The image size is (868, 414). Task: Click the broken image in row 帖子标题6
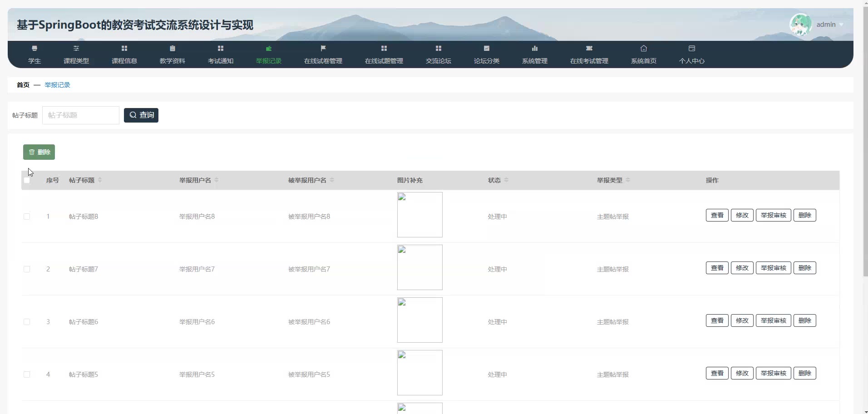pyautogui.click(x=420, y=320)
